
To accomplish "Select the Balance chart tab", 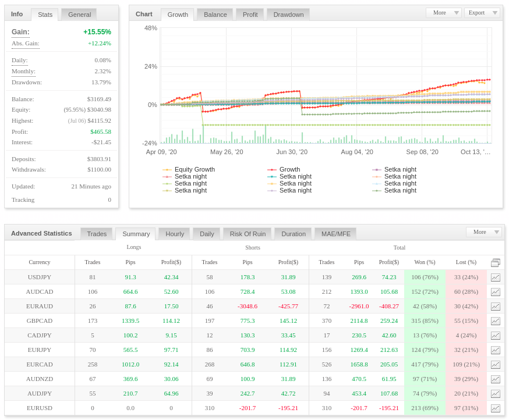I will pyautogui.click(x=215, y=15).
